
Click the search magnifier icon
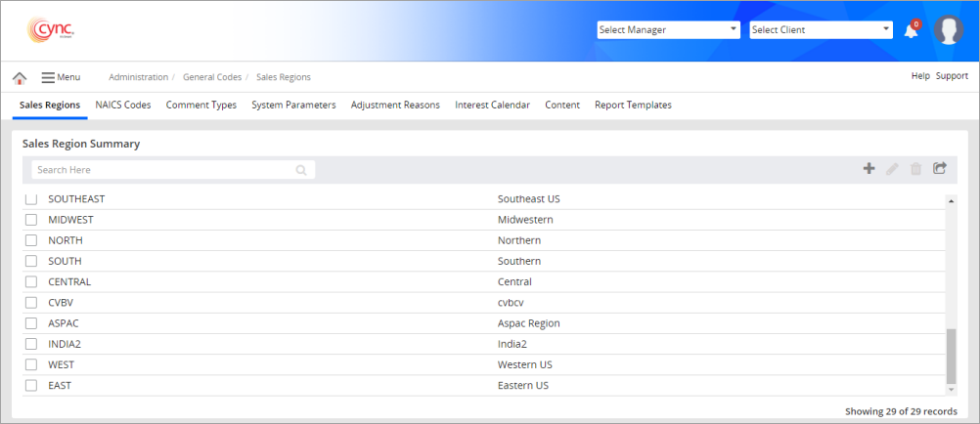pyautogui.click(x=301, y=170)
